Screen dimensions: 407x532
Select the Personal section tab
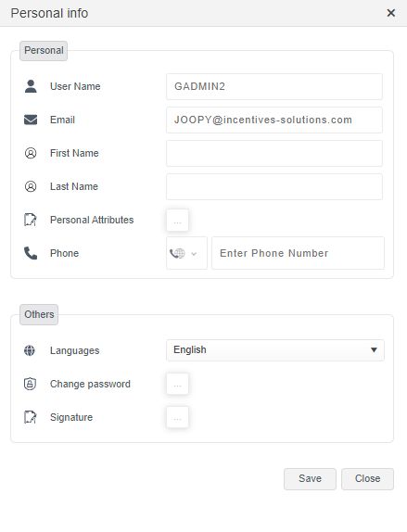(x=44, y=51)
